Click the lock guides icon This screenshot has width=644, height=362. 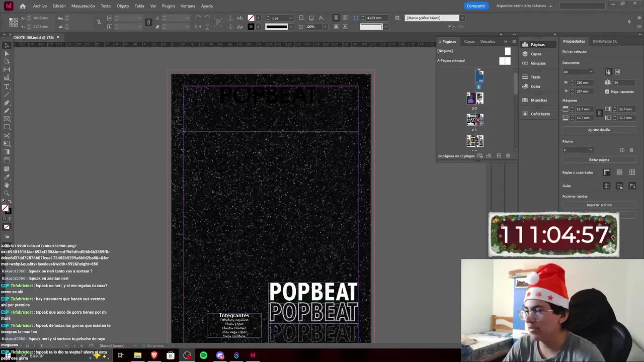[619, 186]
